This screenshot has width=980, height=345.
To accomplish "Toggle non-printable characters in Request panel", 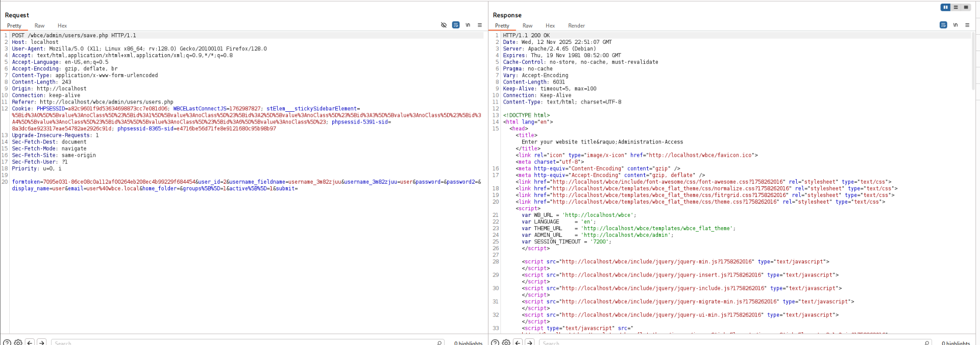I will tap(468, 25).
